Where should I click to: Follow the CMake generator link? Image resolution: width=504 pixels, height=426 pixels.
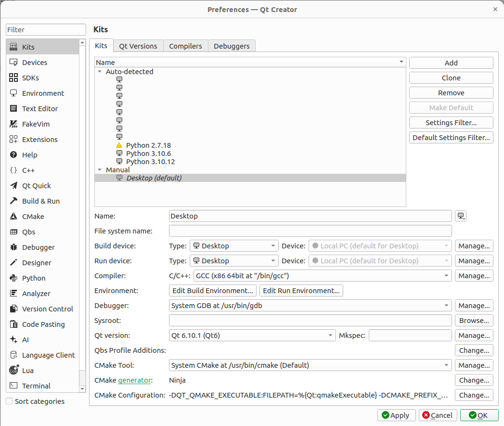pos(134,380)
